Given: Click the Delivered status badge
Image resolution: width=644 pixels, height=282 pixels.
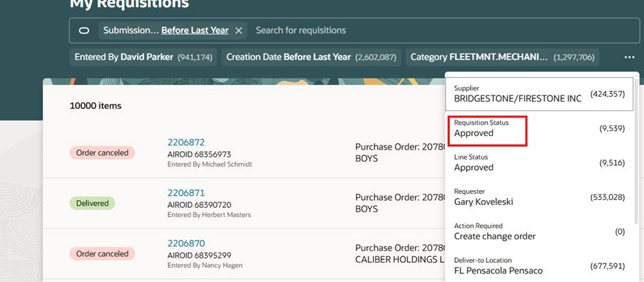Looking at the screenshot, I should pos(93,203).
